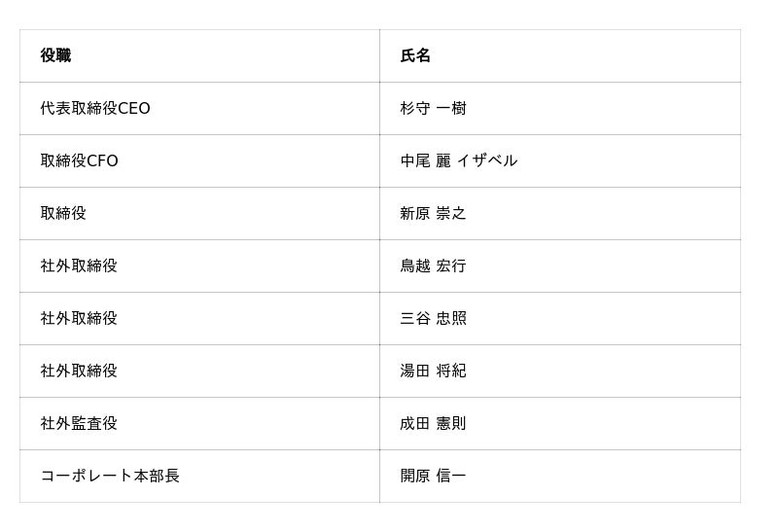Select the name 開原 信一
This screenshot has height=532, width=778.
433,477
